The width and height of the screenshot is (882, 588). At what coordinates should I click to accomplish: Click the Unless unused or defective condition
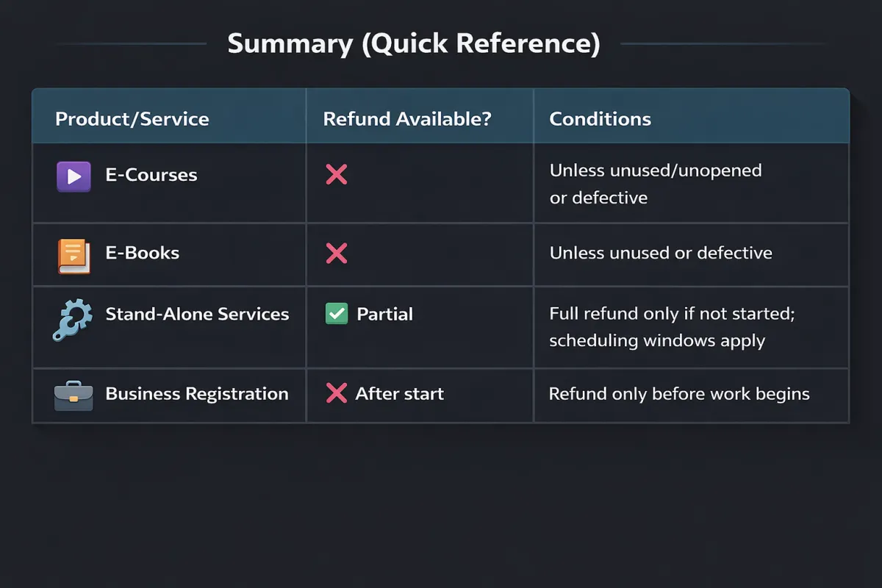(x=661, y=254)
